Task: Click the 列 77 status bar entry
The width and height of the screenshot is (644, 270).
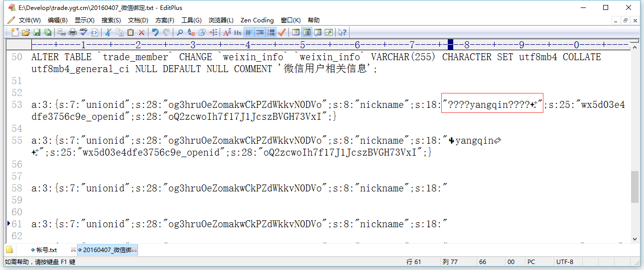Action: (450, 262)
